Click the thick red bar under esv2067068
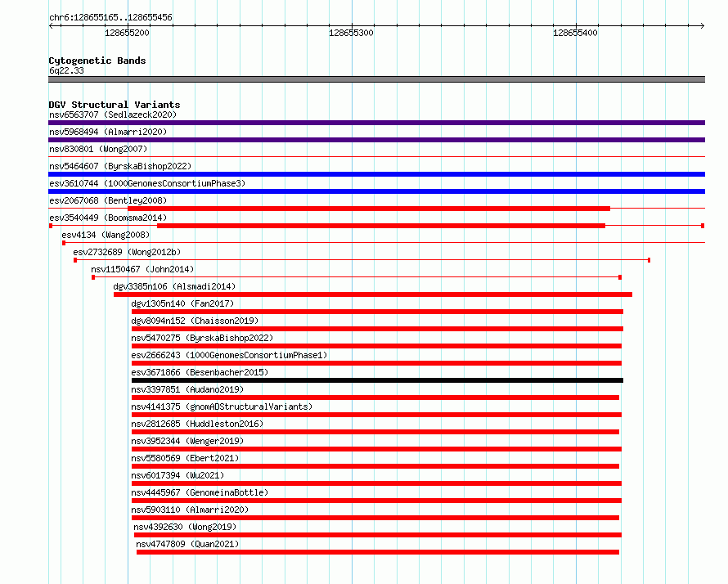Image resolution: width=728 pixels, height=584 pixels. point(369,209)
